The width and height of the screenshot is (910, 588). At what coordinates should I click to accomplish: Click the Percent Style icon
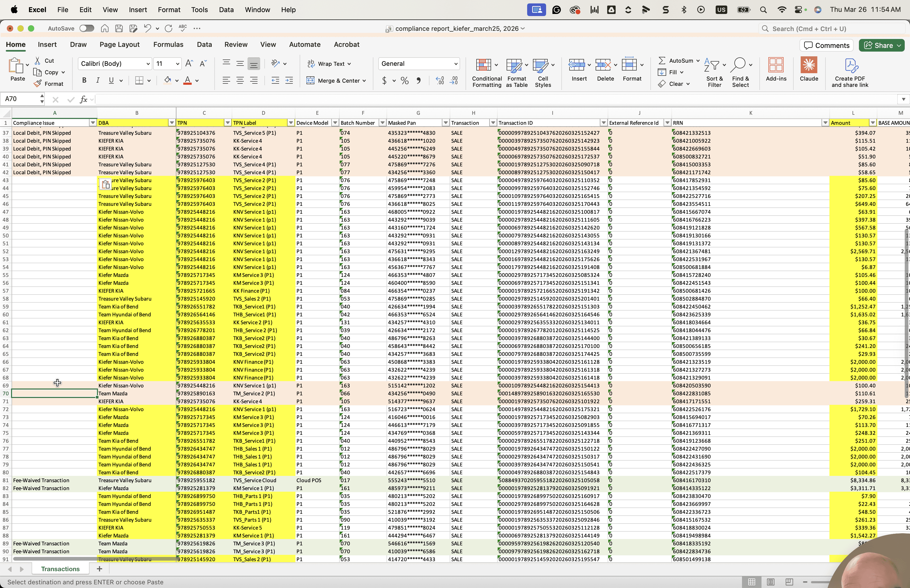point(404,81)
